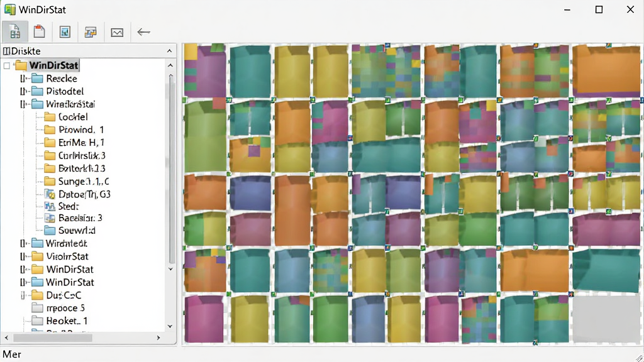The width and height of the screenshot is (644, 362).
Task: Click the gray folder icon beside Heoket. 1
Action: tap(37, 321)
